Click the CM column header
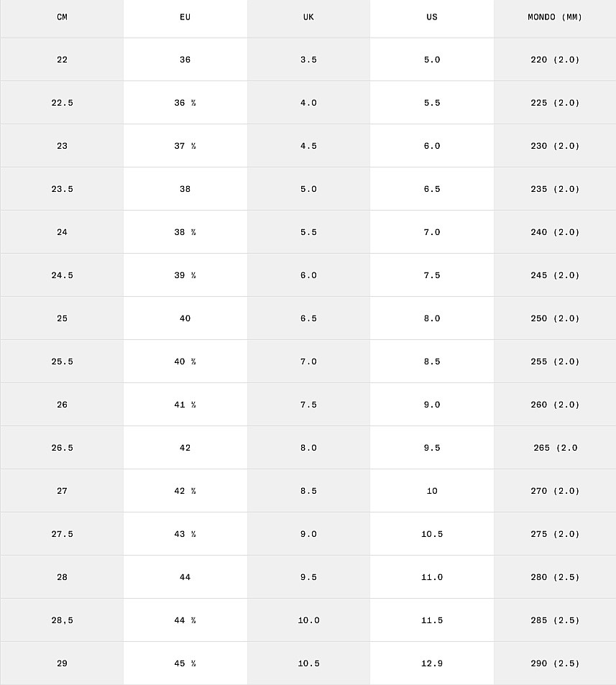This screenshot has height=685, width=616. 62,17
